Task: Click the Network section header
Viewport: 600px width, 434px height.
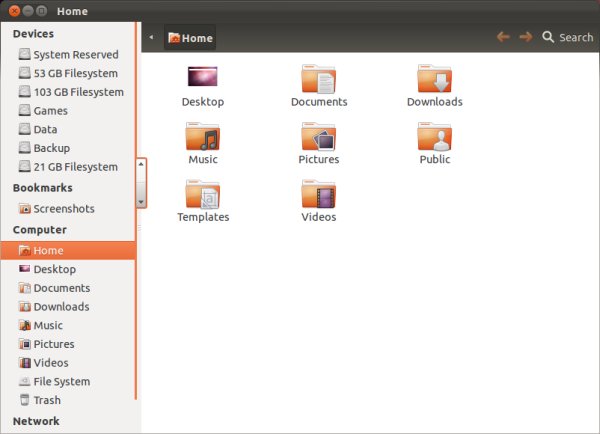Action: (x=36, y=421)
